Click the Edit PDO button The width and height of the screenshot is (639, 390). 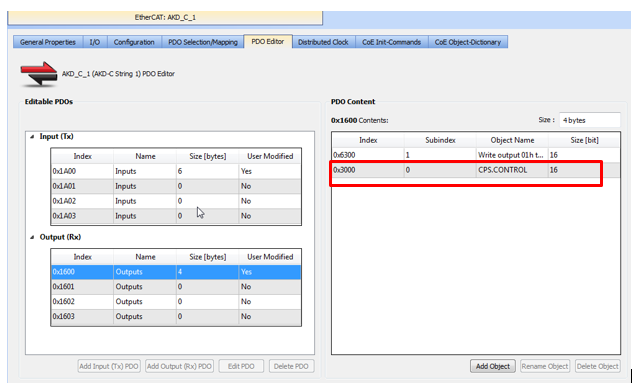pos(241,366)
